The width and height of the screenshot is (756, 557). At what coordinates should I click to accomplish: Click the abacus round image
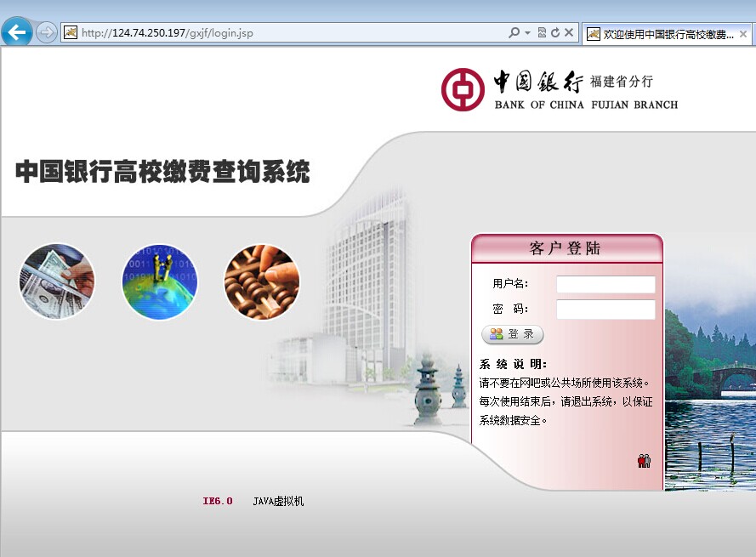pyautogui.click(x=262, y=281)
